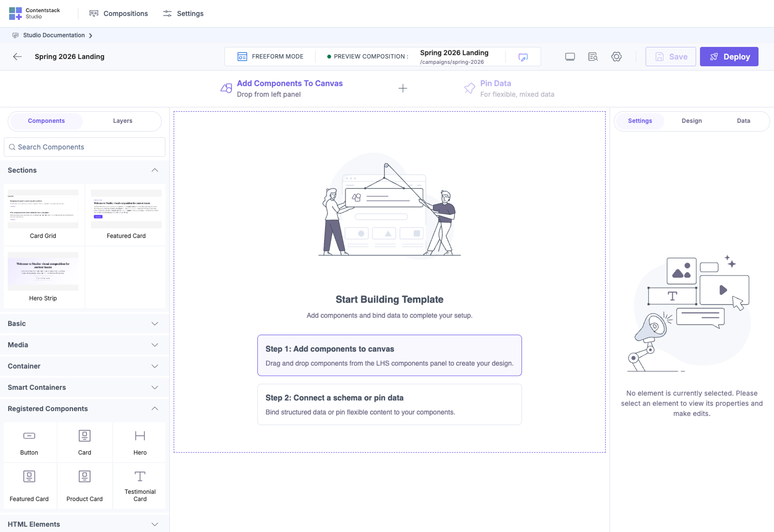
Task: Expand the HTML Elements section
Action: (84, 524)
